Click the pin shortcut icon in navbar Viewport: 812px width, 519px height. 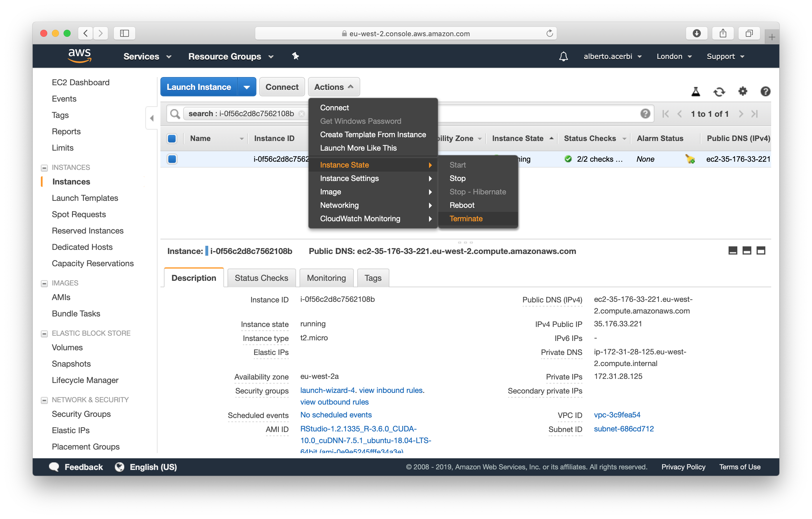coord(295,56)
